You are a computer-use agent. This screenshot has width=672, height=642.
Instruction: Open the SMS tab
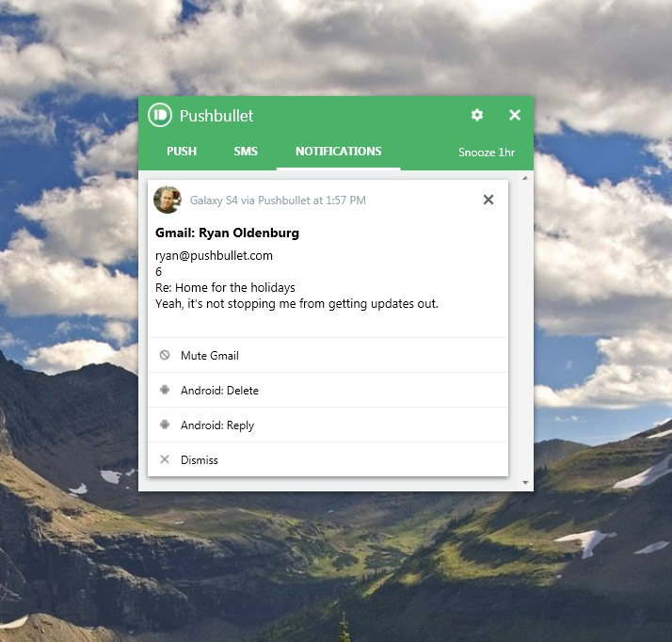tap(246, 152)
